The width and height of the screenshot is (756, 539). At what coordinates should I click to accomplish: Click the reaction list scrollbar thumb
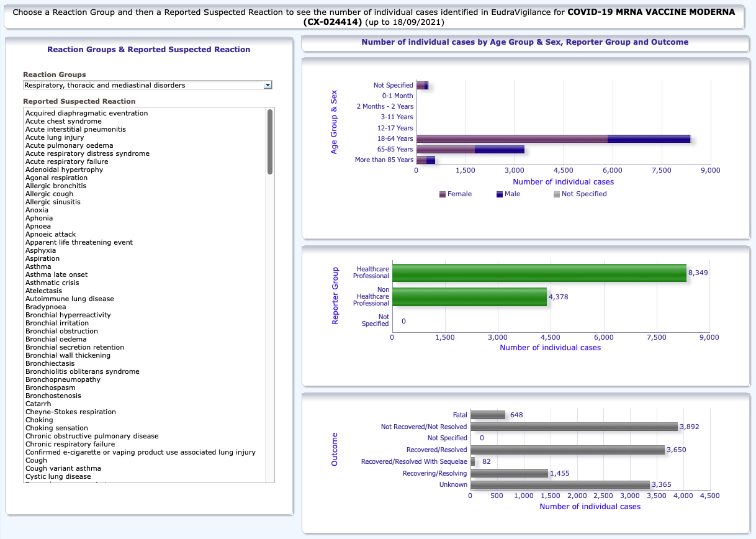tap(270, 142)
